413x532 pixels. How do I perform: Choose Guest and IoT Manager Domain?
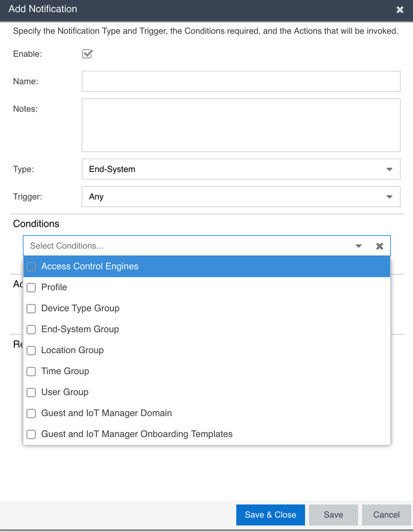(x=31, y=413)
